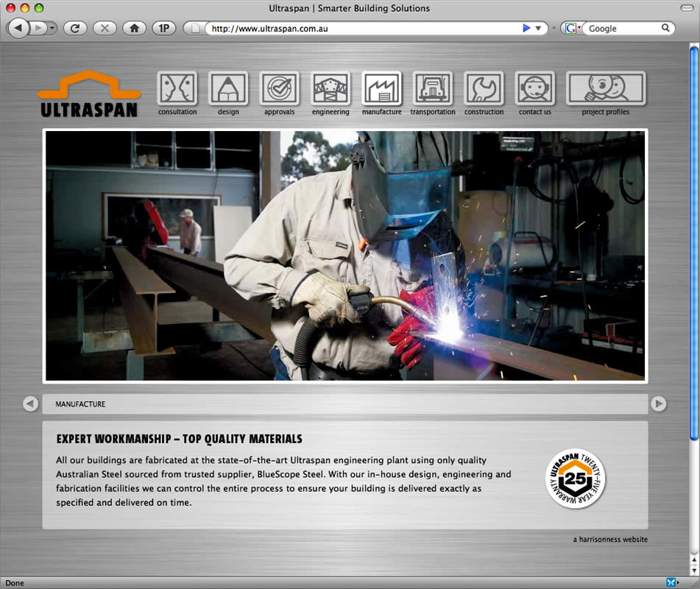Show next section with right arrow
This screenshot has width=700, height=589.
click(659, 403)
